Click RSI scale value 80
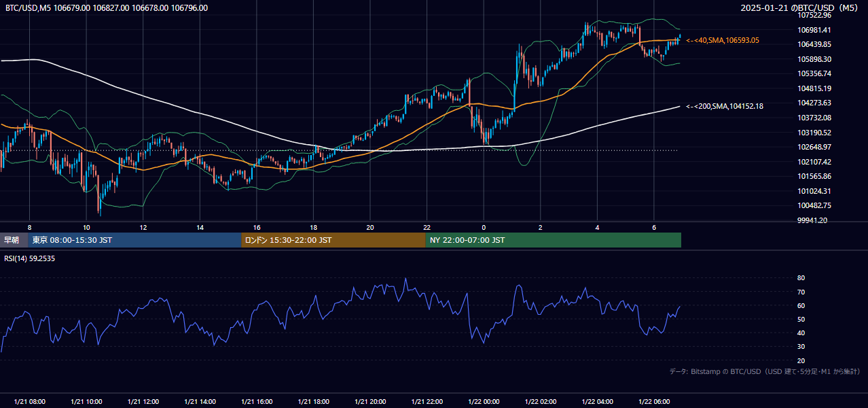This screenshot has width=868, height=408. pyautogui.click(x=801, y=278)
